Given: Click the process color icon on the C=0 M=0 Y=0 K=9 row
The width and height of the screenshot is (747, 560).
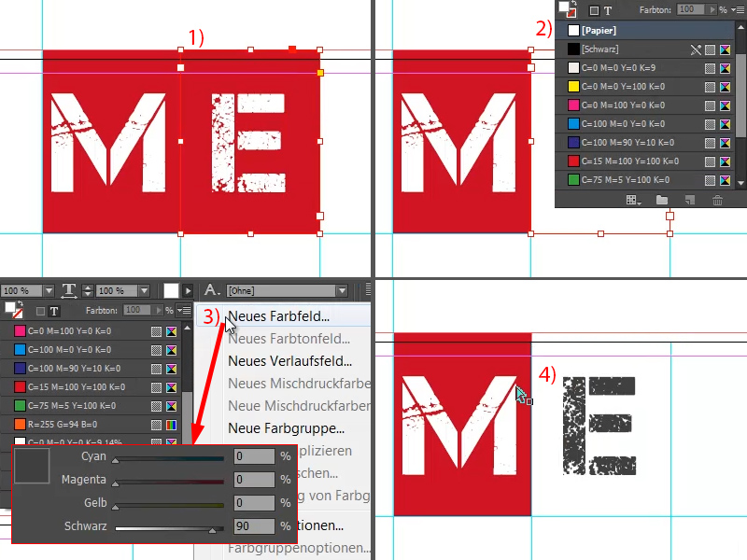Looking at the screenshot, I should click(x=710, y=68).
